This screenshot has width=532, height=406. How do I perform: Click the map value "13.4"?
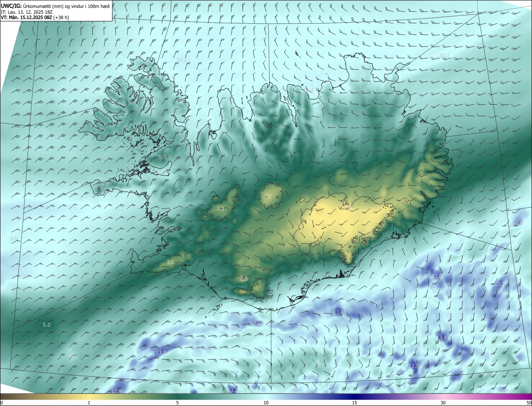pos(441,338)
